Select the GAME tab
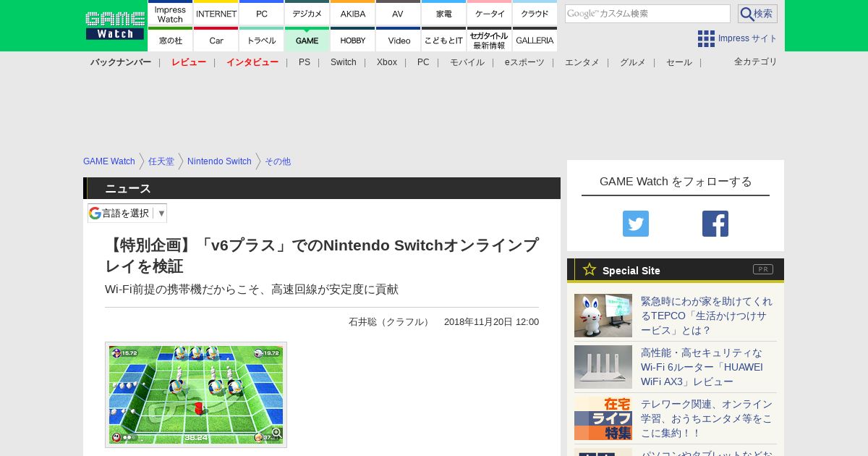Viewport: 868px width, 456px height. coord(307,39)
